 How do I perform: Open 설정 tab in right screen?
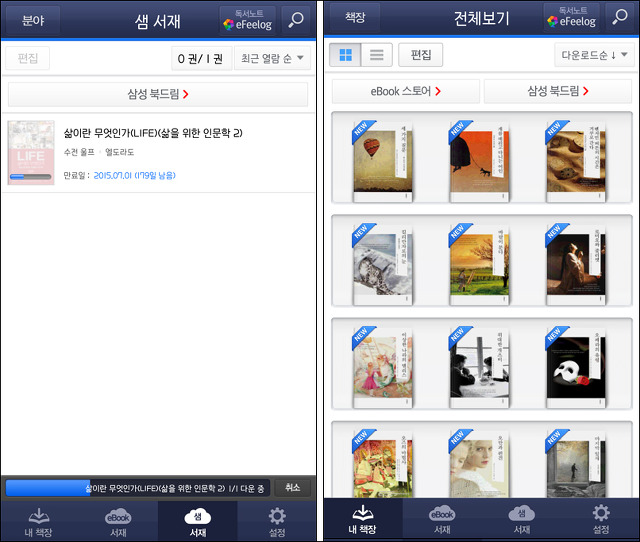pos(601,519)
